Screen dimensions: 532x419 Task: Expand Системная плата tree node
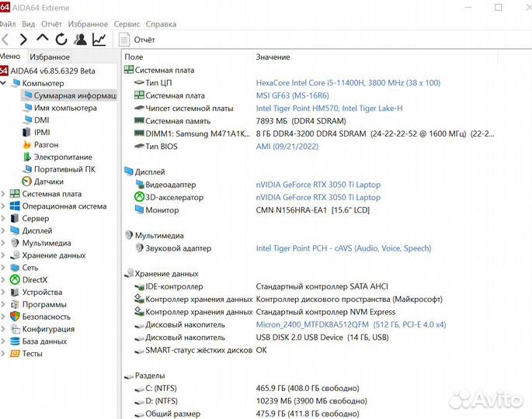coord(3,194)
